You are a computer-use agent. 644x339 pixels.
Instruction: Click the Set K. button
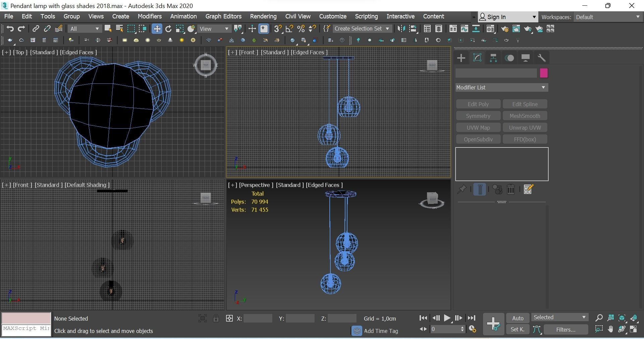[x=518, y=330]
